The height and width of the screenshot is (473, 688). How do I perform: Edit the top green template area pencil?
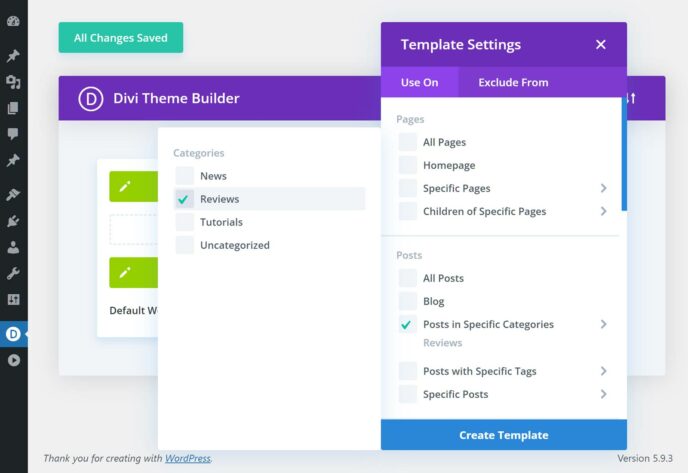pos(125,186)
